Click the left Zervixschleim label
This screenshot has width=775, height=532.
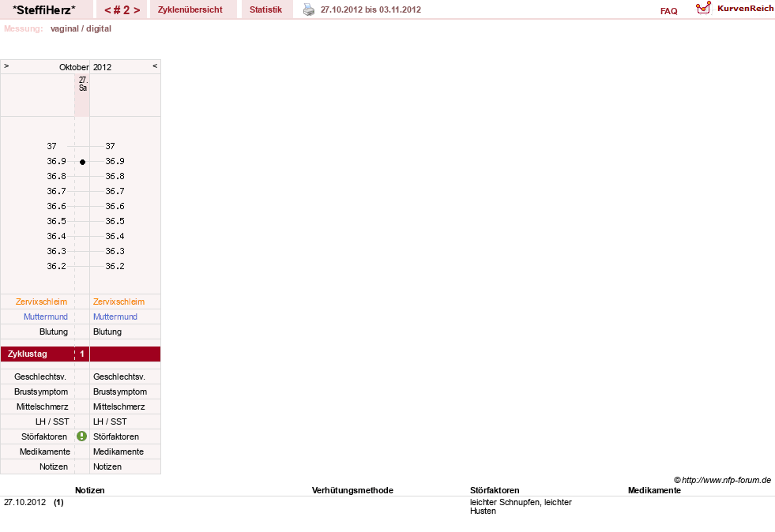(x=42, y=302)
